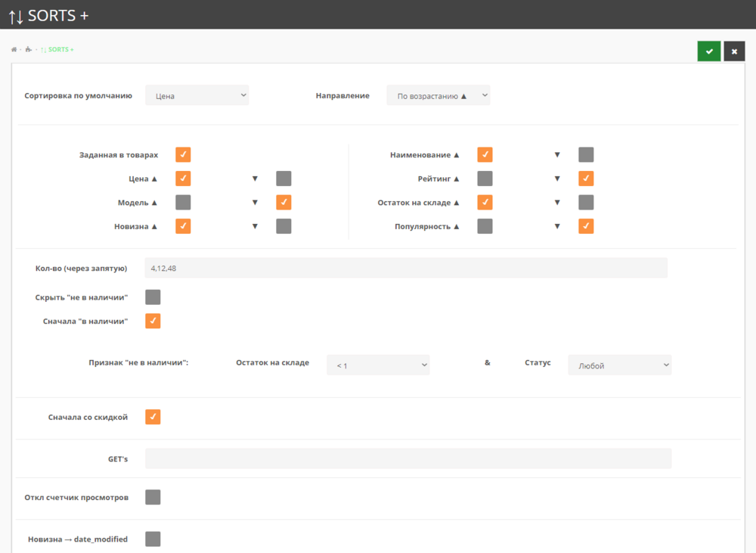Click the green save checkmark button
The height and width of the screenshot is (553, 756).
(708, 51)
